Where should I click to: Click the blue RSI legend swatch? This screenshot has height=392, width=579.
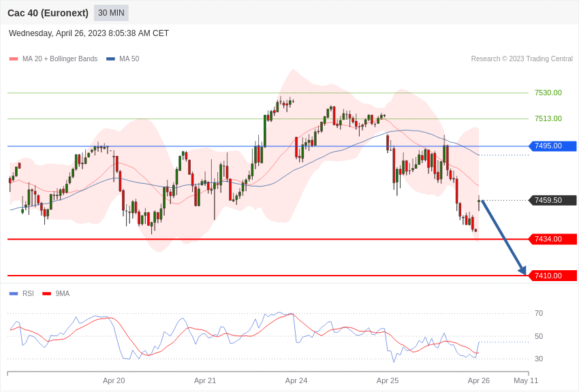click(x=14, y=294)
